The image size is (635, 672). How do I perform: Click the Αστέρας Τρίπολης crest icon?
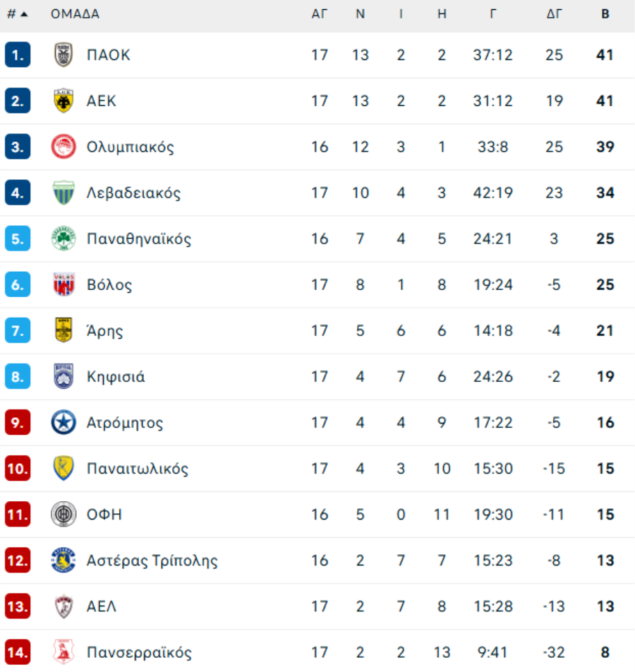pos(64,560)
